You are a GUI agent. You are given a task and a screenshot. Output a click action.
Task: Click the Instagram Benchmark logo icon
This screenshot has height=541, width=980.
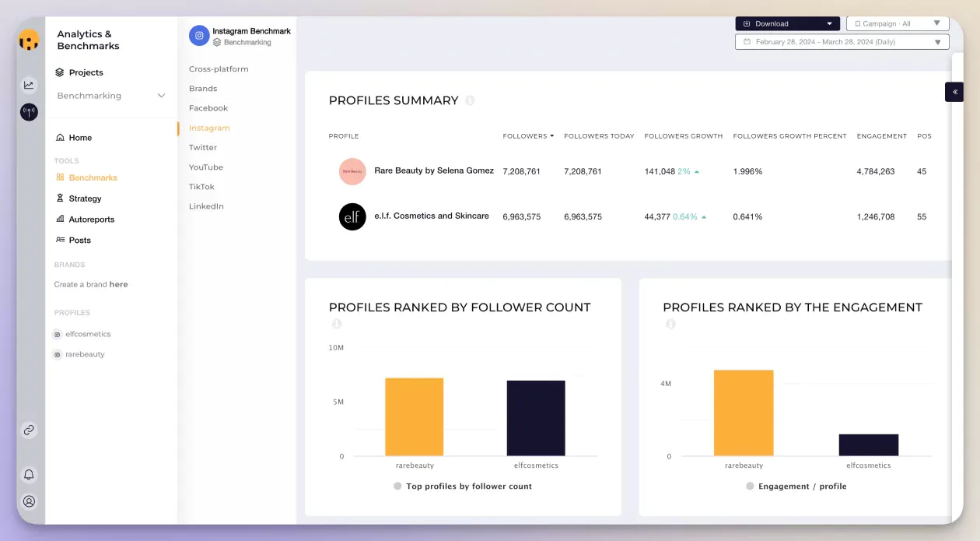(x=199, y=35)
